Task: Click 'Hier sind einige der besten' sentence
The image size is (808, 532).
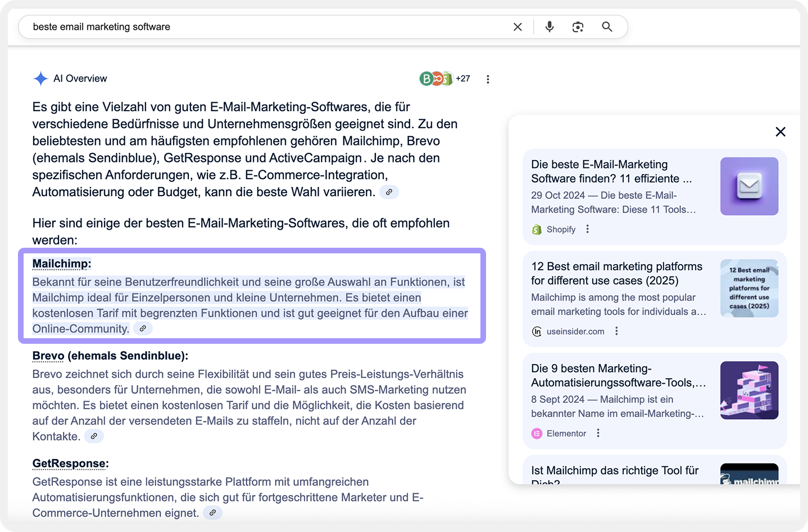Action: tap(241, 231)
